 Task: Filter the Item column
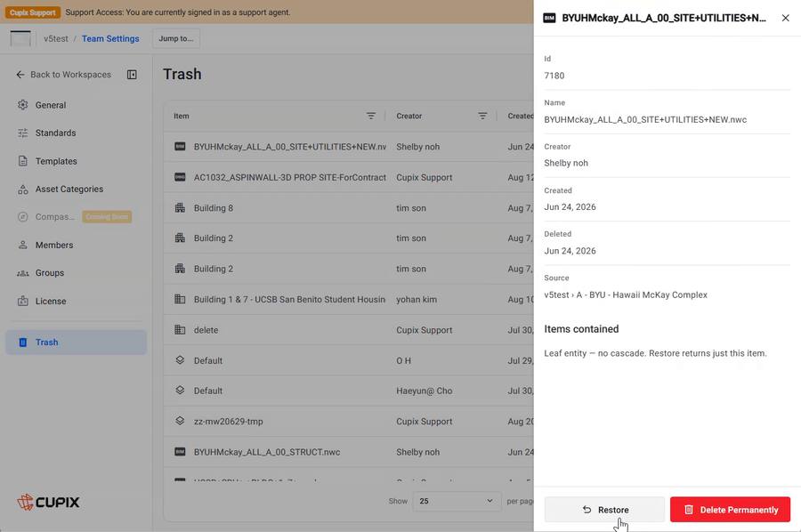pyautogui.click(x=371, y=116)
